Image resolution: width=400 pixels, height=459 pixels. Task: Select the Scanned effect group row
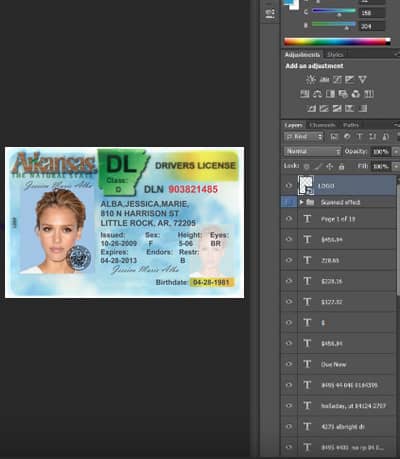(339, 202)
